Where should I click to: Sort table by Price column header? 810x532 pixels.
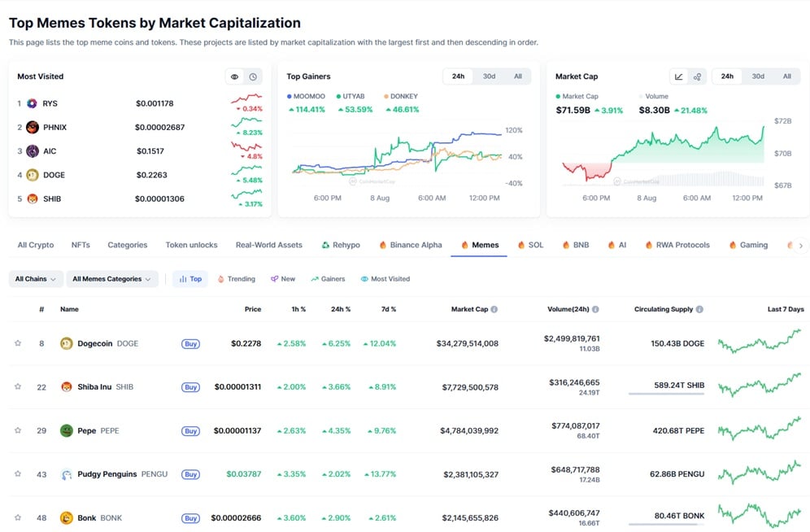point(253,309)
